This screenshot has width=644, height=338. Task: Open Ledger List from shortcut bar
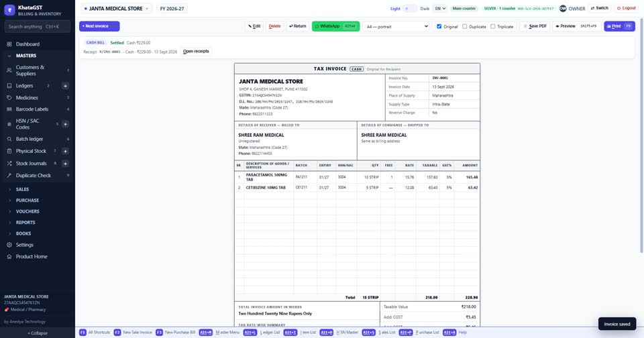pyautogui.click(x=262, y=332)
